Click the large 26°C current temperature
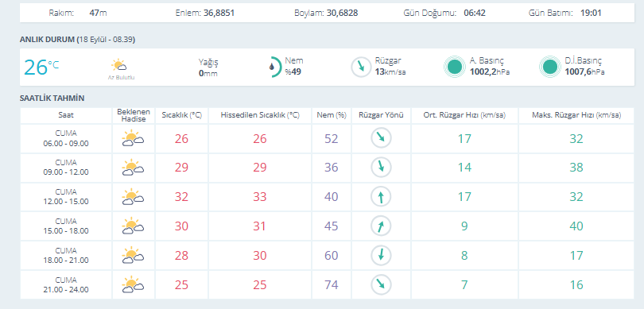Viewport: 644px width, 309px height. tap(41, 68)
